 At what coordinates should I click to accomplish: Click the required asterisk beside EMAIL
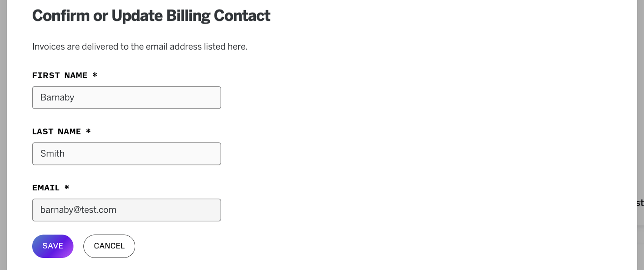tap(67, 187)
